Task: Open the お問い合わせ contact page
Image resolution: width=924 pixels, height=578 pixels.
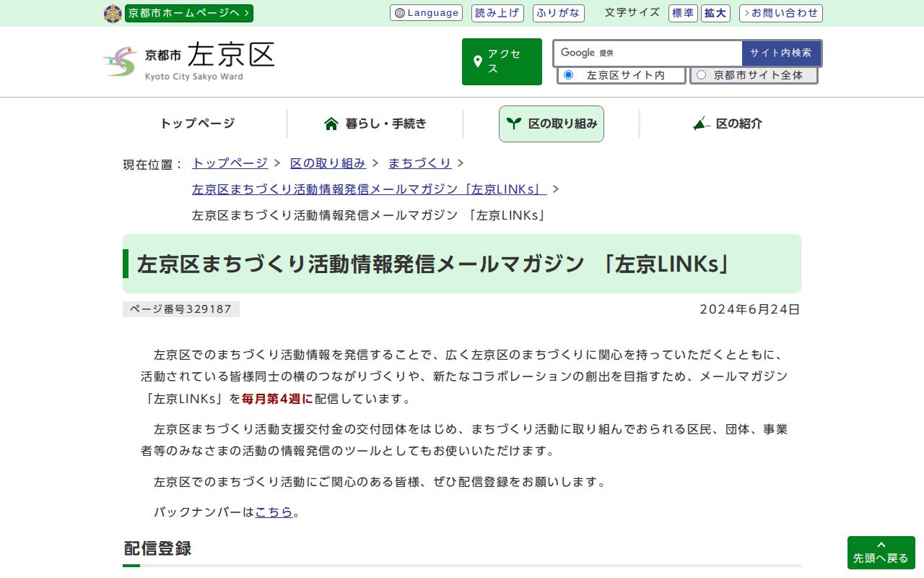Action: [x=781, y=13]
